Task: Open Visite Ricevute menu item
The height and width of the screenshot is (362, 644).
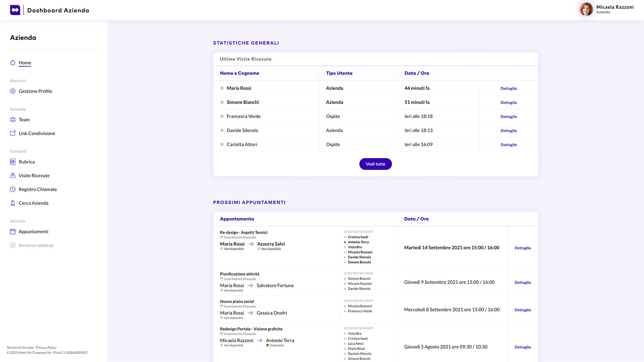Action: click(34, 176)
